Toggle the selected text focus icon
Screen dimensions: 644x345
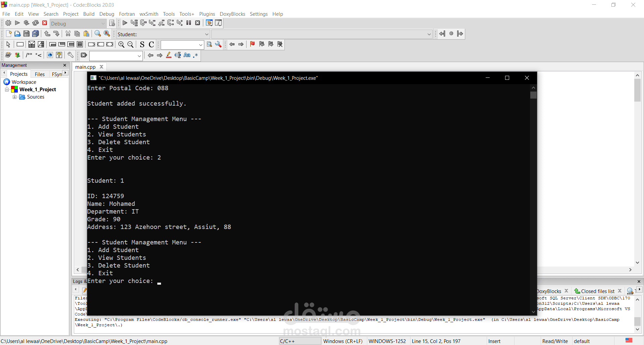[178, 55]
